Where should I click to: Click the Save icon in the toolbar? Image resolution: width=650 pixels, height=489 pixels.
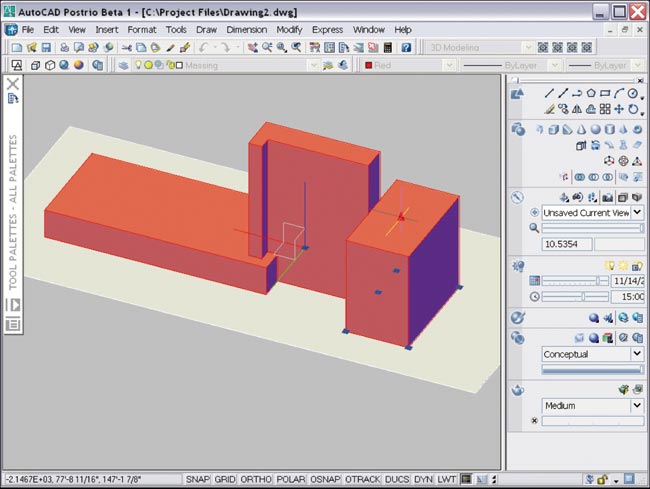[47, 47]
